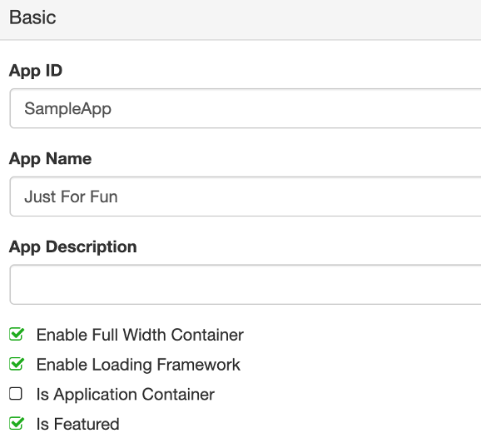The width and height of the screenshot is (481, 448).
Task: Disable the Enable Loading Framework checkbox
Action: 16,364
